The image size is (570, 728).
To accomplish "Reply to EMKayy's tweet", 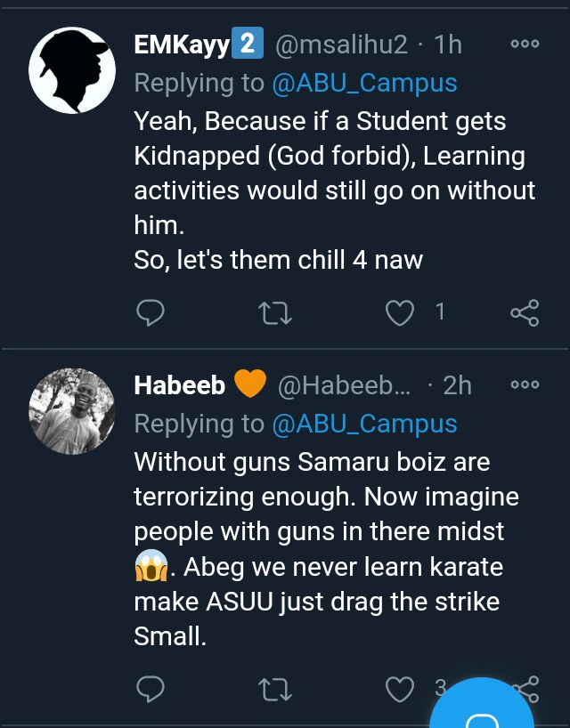I will pos(151,311).
